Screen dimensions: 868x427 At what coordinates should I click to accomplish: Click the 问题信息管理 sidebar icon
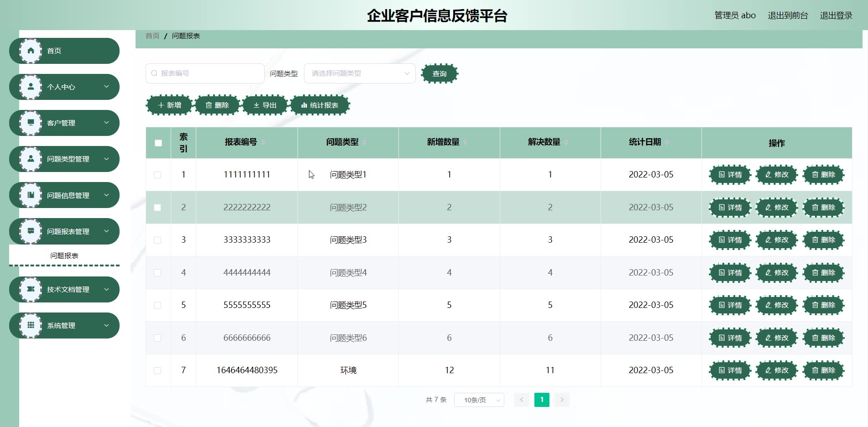[31, 195]
